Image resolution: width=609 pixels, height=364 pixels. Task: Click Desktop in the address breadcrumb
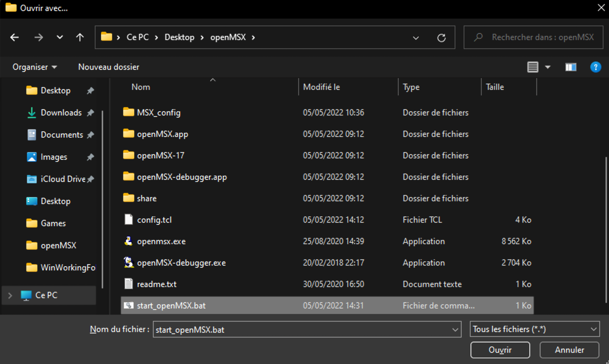(x=179, y=37)
